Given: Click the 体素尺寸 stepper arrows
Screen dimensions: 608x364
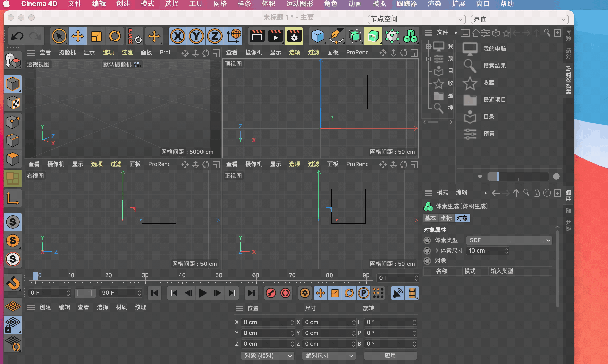Looking at the screenshot, I should pyautogui.click(x=506, y=250).
